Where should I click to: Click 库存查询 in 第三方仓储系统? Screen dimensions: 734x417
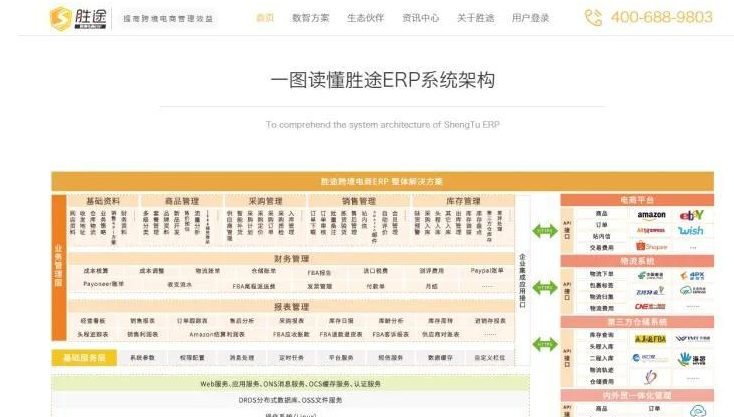pyautogui.click(x=602, y=335)
